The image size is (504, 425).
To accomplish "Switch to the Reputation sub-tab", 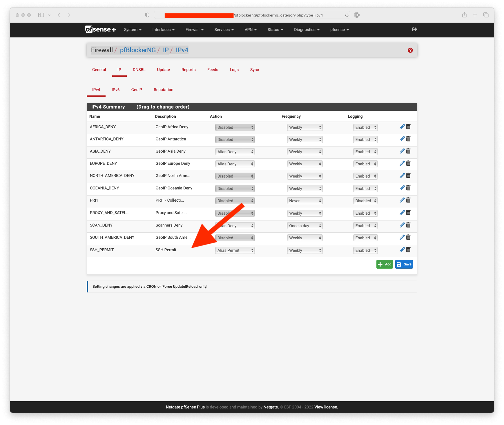I will click(163, 90).
